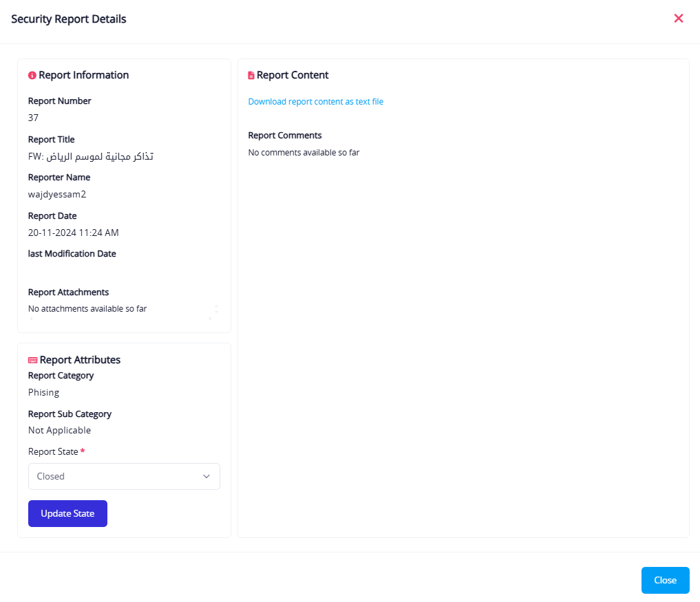Click the Report Content file icon
Image resolution: width=700 pixels, height=602 pixels.
[x=251, y=76]
